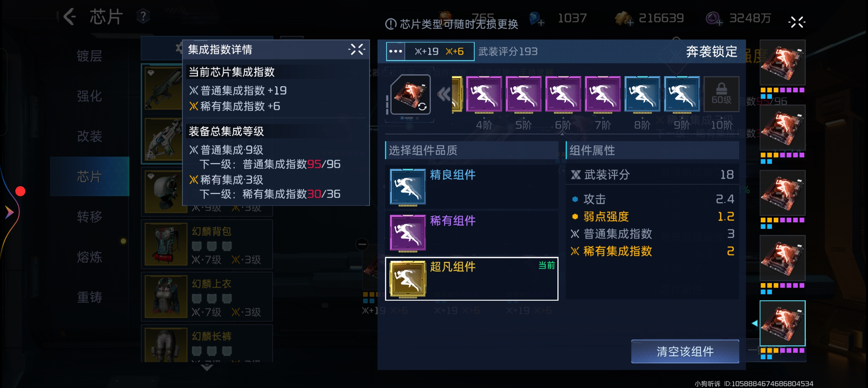Expand equipment list with bottom down arrow
The width and height of the screenshot is (868, 388).
(x=207, y=367)
